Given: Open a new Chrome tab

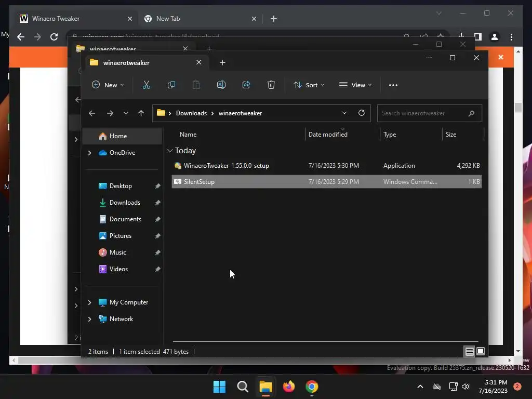Looking at the screenshot, I should pos(274,19).
